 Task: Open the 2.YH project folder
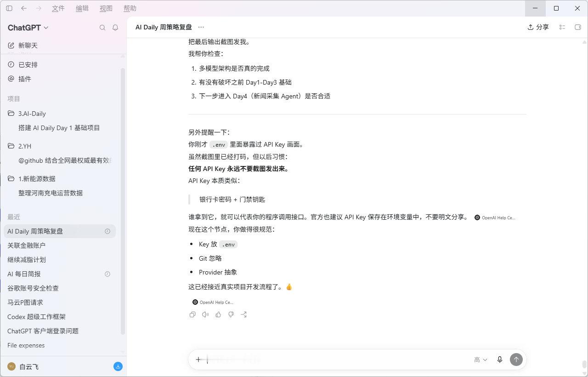60,146
